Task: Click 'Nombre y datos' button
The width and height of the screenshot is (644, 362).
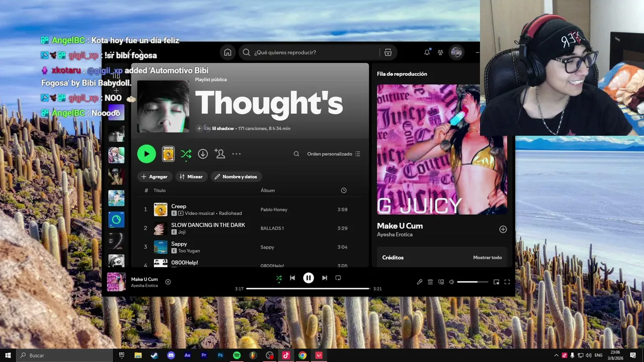Action: 236,176
